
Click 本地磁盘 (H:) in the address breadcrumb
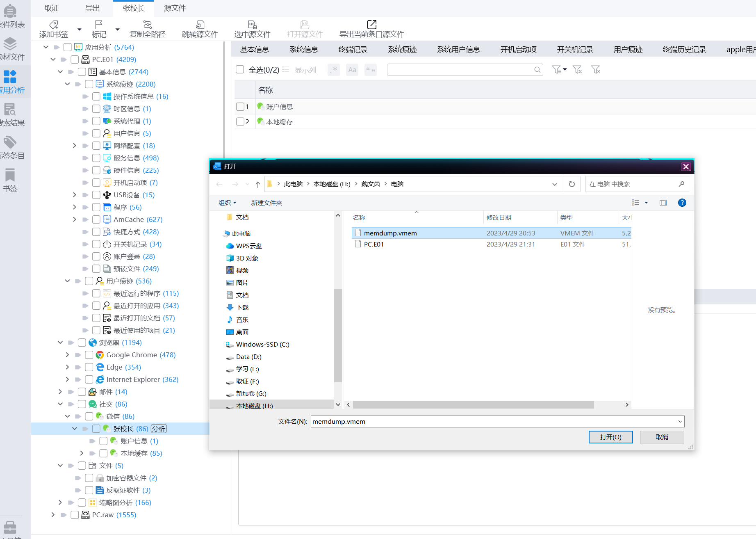click(332, 184)
